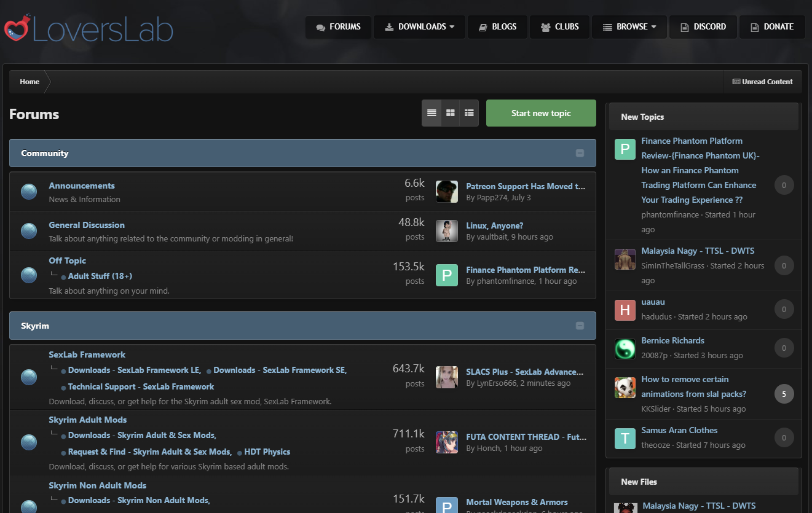Open LynErso666's avatar beside SLACS Plus post
The width and height of the screenshot is (812, 513).
447,377
